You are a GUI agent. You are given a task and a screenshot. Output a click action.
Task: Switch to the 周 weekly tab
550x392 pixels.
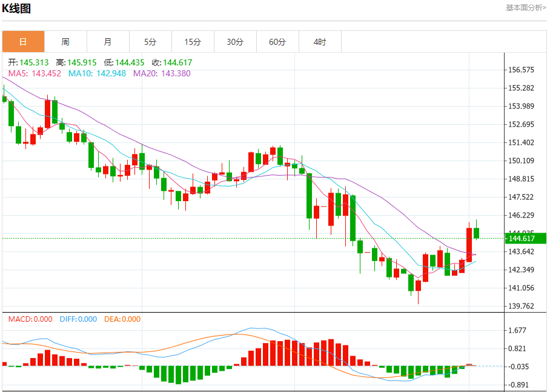65,42
